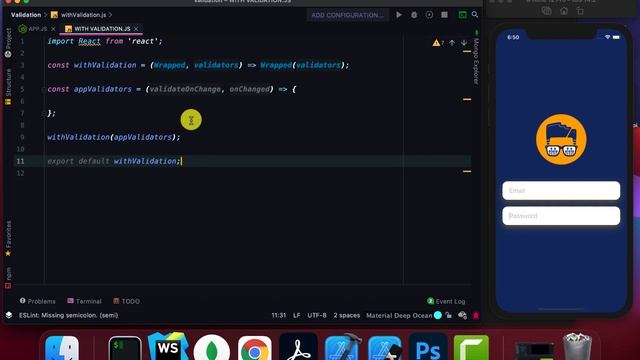Change file encoding UTF-8
This screenshot has width=640, height=360.
coord(317,316)
